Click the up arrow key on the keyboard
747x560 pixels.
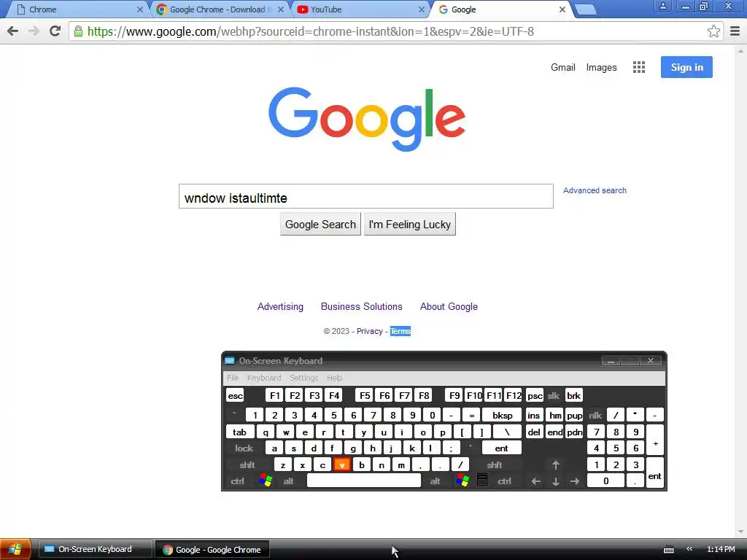point(555,464)
